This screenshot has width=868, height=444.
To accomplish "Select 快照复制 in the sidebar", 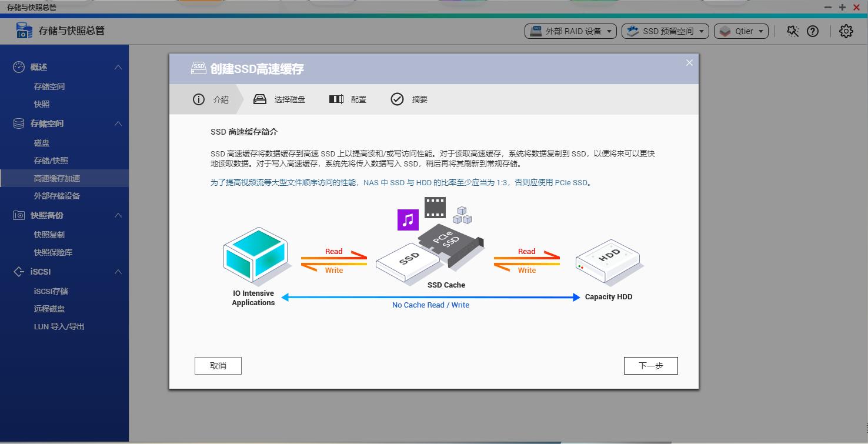I will 49,234.
